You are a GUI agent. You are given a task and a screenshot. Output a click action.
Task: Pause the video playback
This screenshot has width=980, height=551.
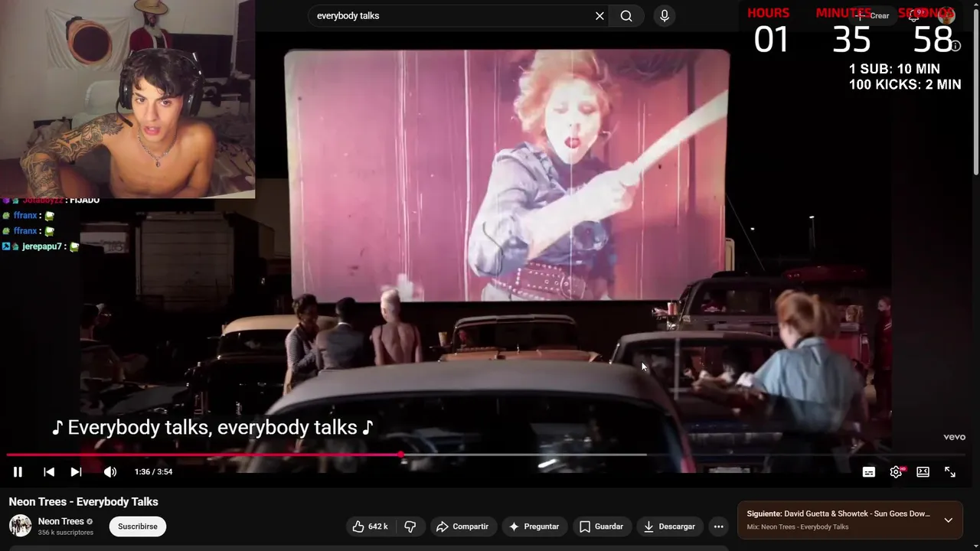18,472
